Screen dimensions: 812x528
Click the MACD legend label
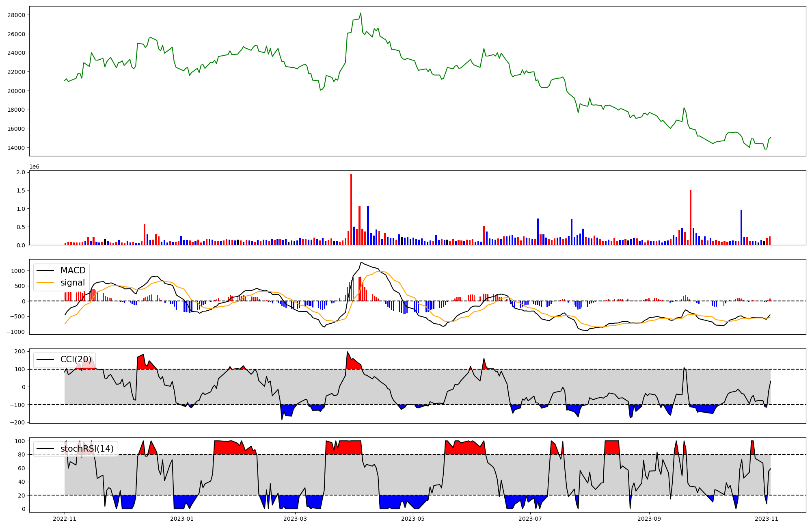[x=73, y=270]
